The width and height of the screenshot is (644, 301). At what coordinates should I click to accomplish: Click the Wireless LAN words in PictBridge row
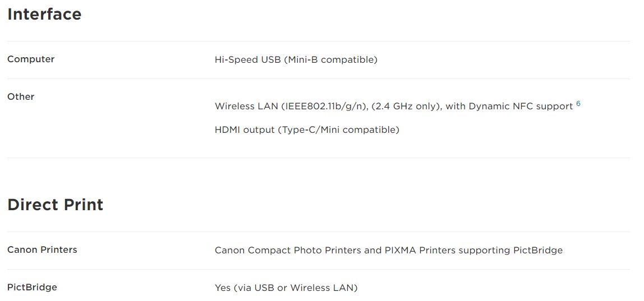tap(321, 288)
